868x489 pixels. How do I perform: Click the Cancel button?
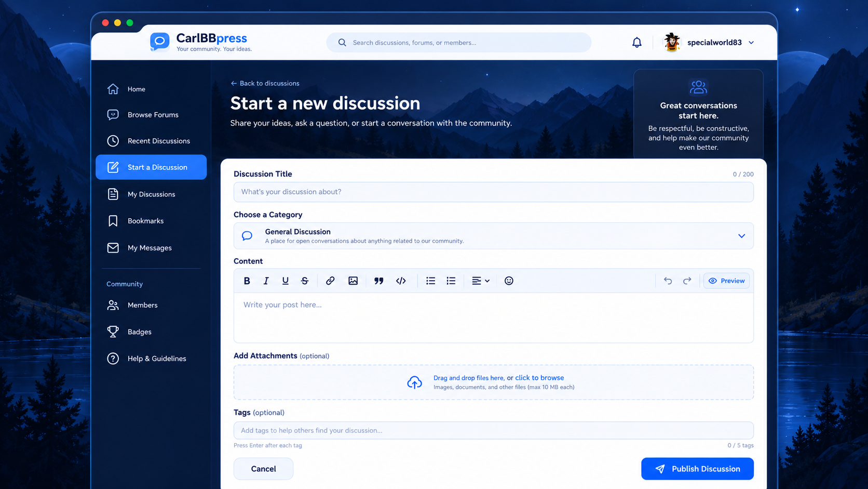point(263,469)
